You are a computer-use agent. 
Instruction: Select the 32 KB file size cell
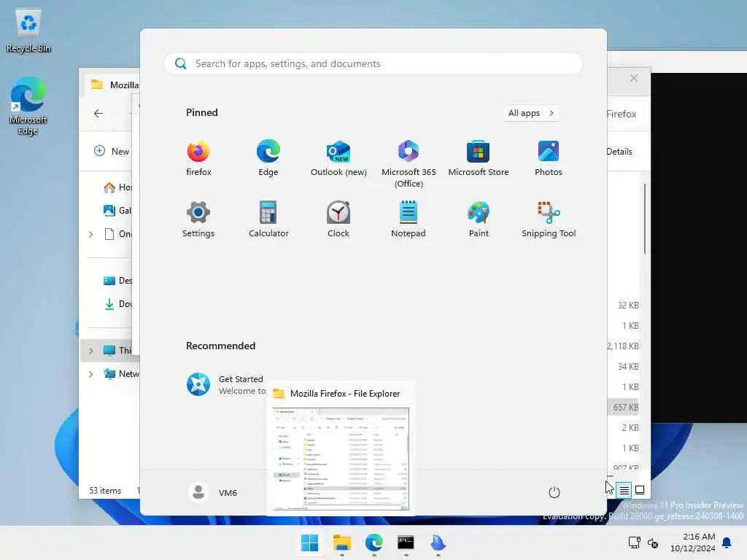coord(628,306)
